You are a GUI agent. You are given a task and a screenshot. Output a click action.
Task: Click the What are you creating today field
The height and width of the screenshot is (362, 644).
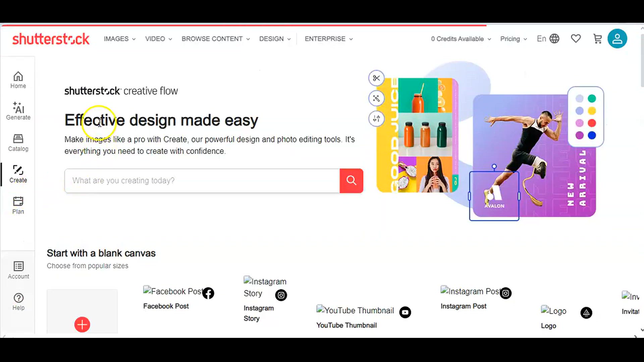point(202,181)
